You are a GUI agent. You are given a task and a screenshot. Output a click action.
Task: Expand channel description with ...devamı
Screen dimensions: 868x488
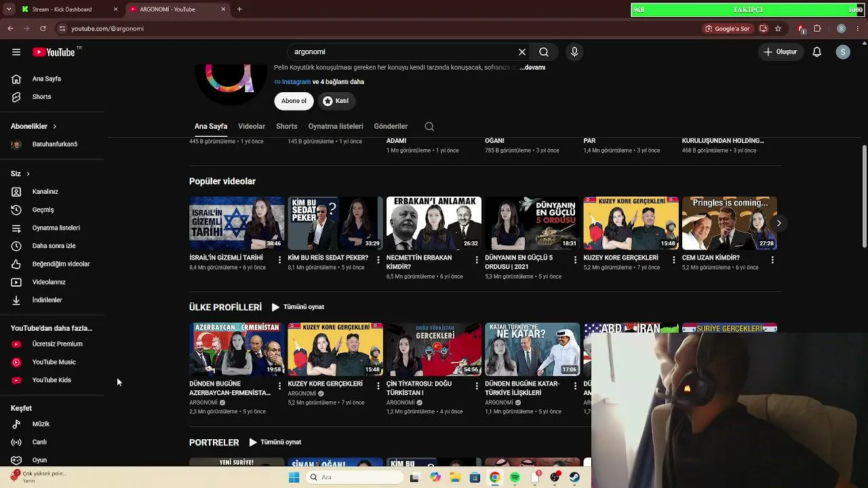pyautogui.click(x=532, y=68)
